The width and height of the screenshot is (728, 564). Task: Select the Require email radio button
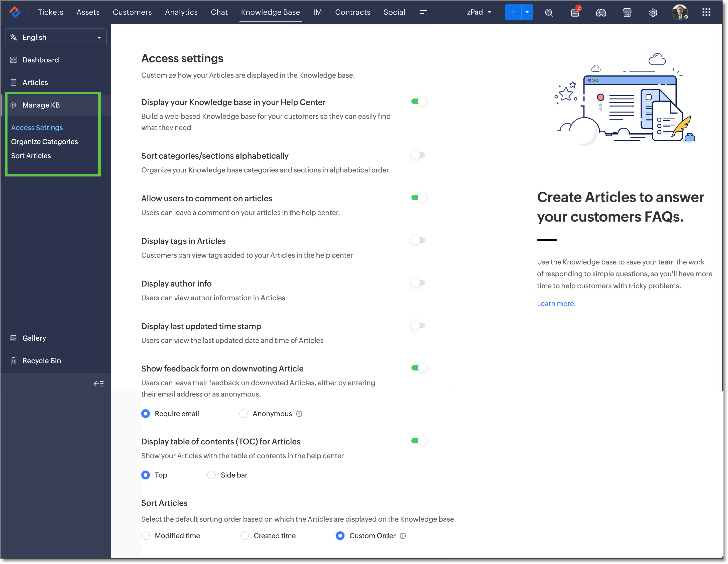[x=146, y=414]
